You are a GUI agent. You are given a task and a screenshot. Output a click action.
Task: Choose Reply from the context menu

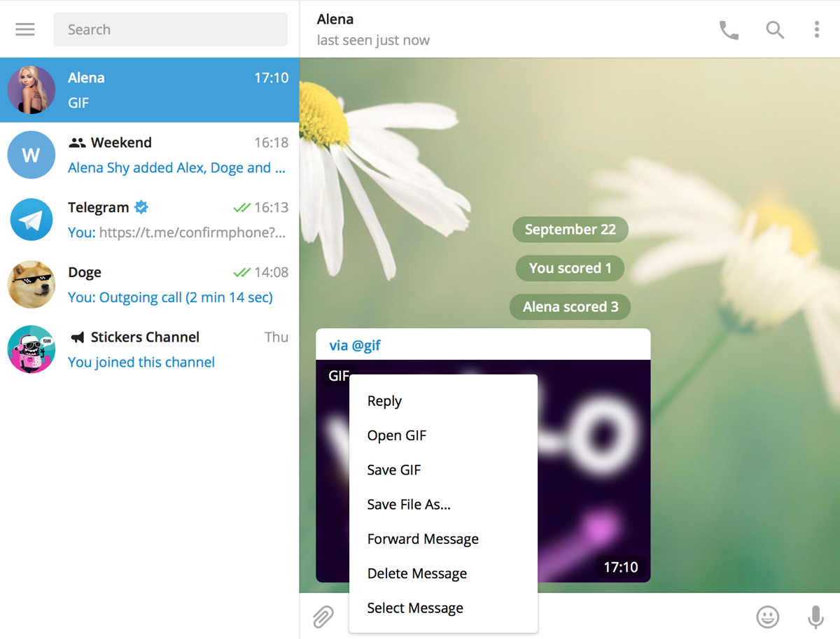point(384,401)
